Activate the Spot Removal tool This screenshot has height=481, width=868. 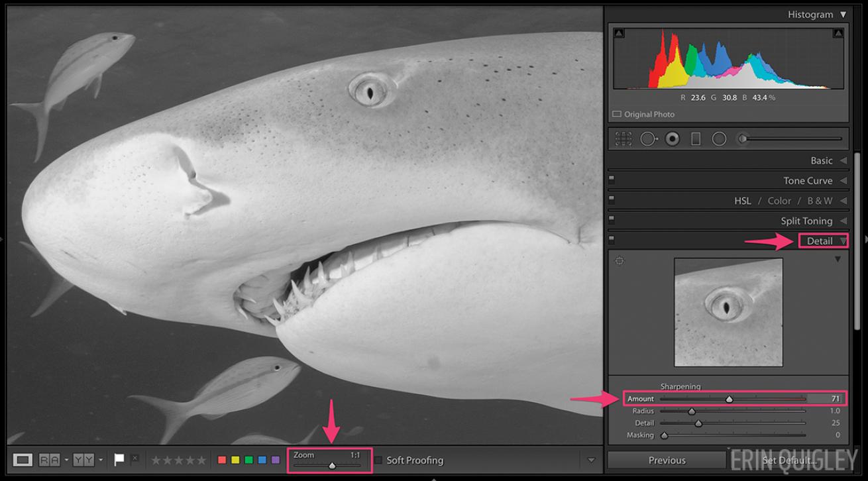pos(648,139)
